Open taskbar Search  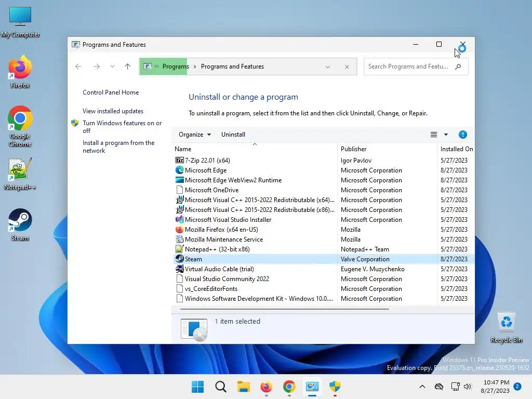(220, 387)
